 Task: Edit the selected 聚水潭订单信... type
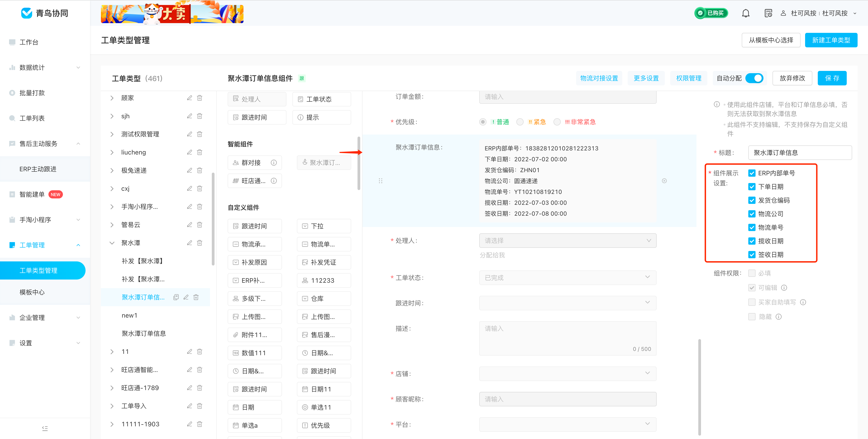(186, 297)
